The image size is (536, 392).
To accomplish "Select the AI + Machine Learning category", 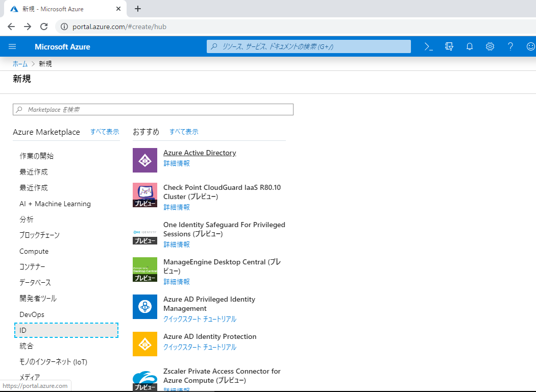I will [55, 204].
